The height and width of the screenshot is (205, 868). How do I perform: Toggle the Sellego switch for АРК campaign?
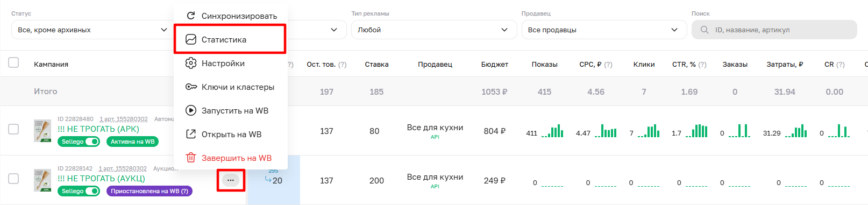click(93, 142)
